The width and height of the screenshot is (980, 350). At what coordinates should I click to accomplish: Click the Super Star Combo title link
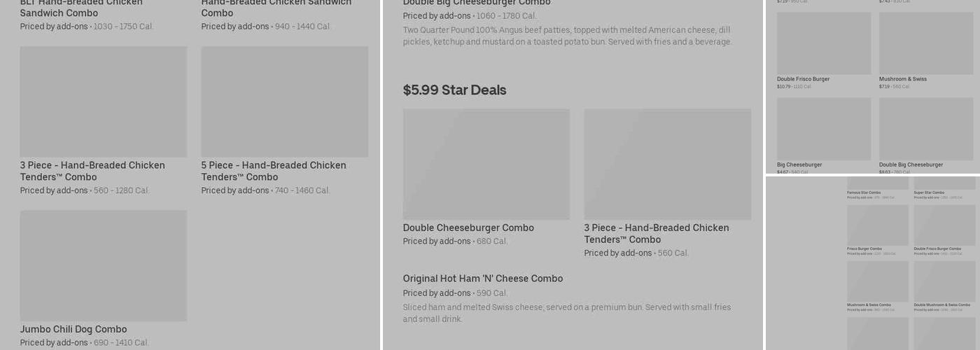tap(928, 192)
